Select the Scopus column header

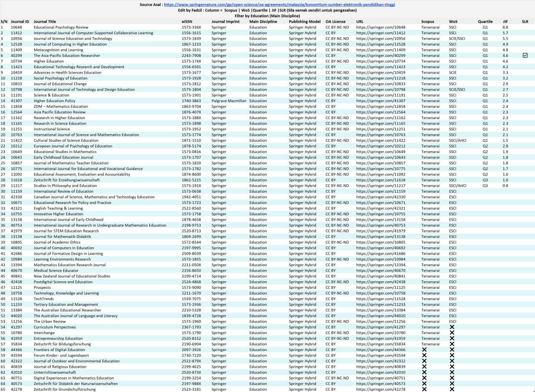tap(428, 21)
